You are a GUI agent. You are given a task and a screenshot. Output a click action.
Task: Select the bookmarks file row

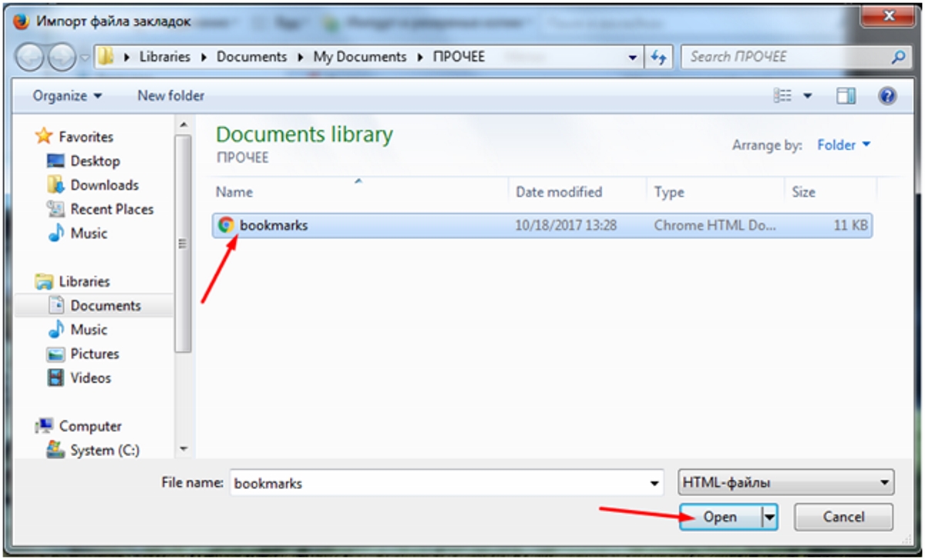pos(543,226)
